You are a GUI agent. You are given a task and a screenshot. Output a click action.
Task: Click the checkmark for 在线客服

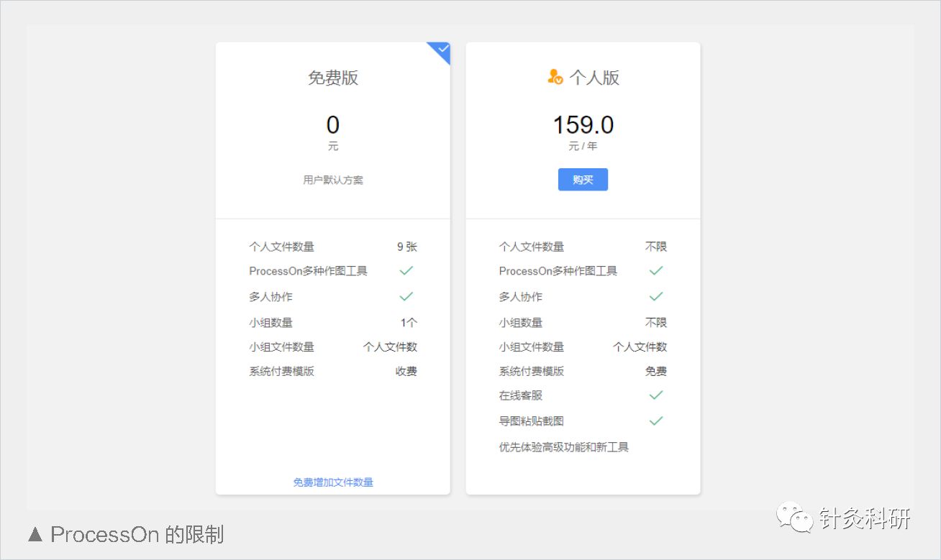pyautogui.click(x=656, y=395)
